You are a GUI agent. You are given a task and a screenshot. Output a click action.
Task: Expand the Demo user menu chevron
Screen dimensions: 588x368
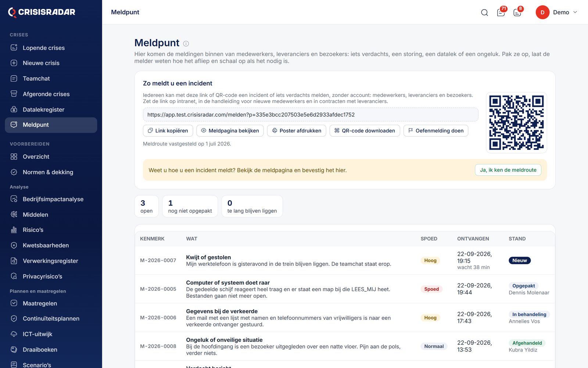pyautogui.click(x=575, y=12)
